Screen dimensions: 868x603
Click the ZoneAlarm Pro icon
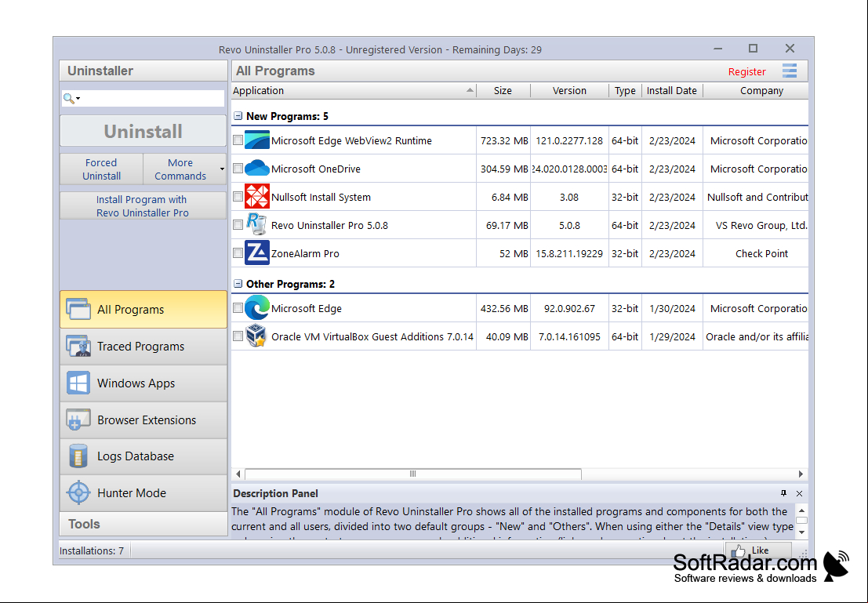tap(257, 253)
